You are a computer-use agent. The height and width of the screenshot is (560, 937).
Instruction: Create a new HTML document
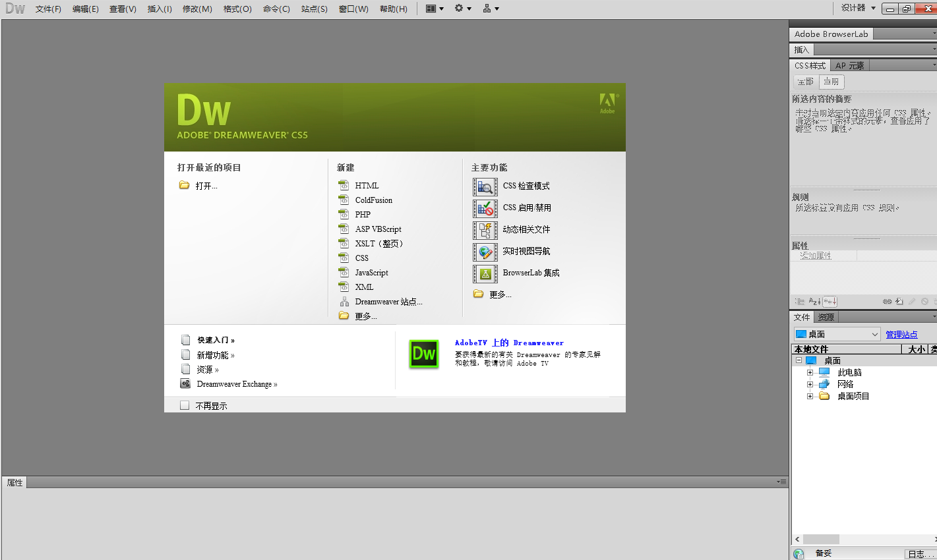click(x=368, y=185)
